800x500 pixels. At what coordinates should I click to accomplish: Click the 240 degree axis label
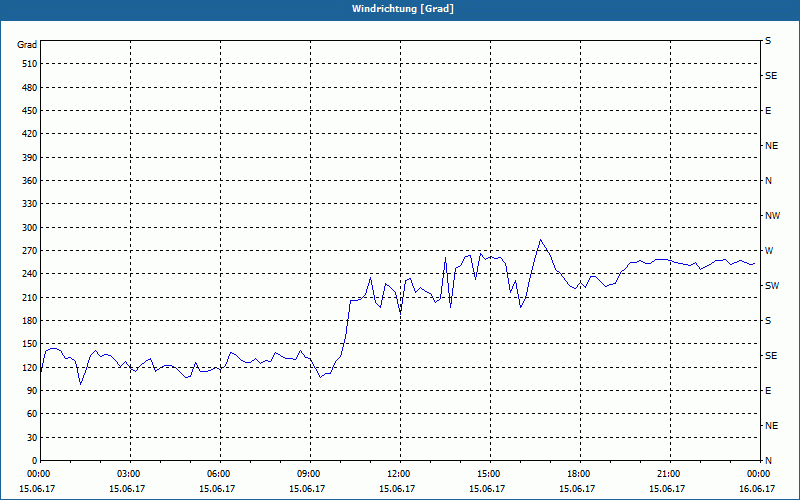coord(30,274)
